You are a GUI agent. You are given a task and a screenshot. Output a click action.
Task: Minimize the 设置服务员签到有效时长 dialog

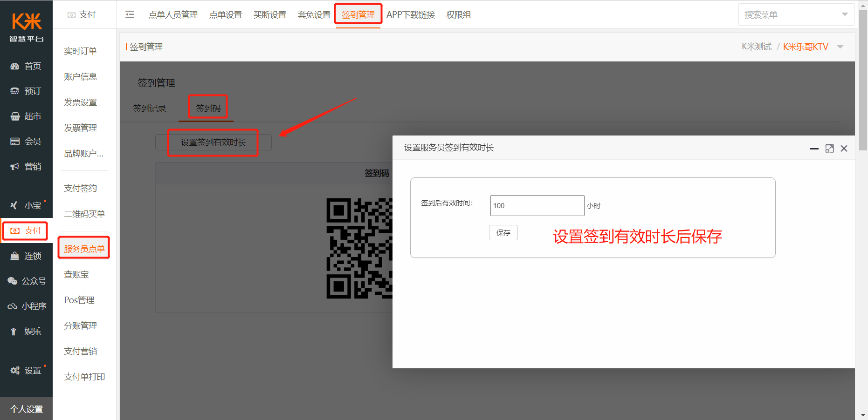pyautogui.click(x=814, y=149)
